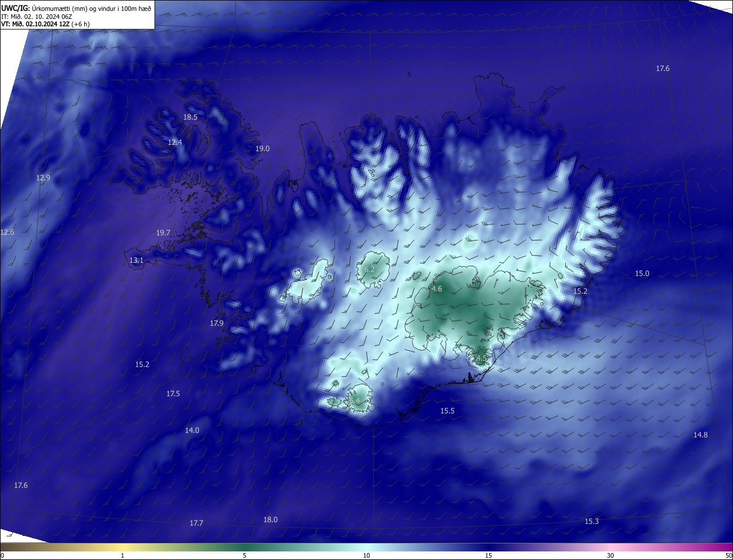Click the 6.4 value label

point(356,400)
